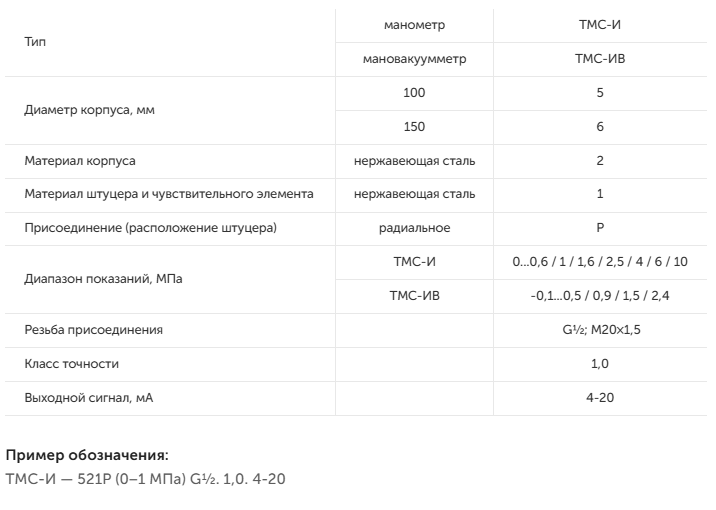Click the 'Класс точности' label

coord(72,364)
